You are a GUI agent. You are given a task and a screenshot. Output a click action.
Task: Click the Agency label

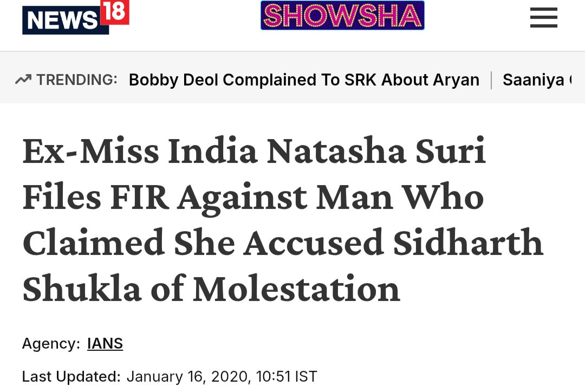(x=51, y=343)
